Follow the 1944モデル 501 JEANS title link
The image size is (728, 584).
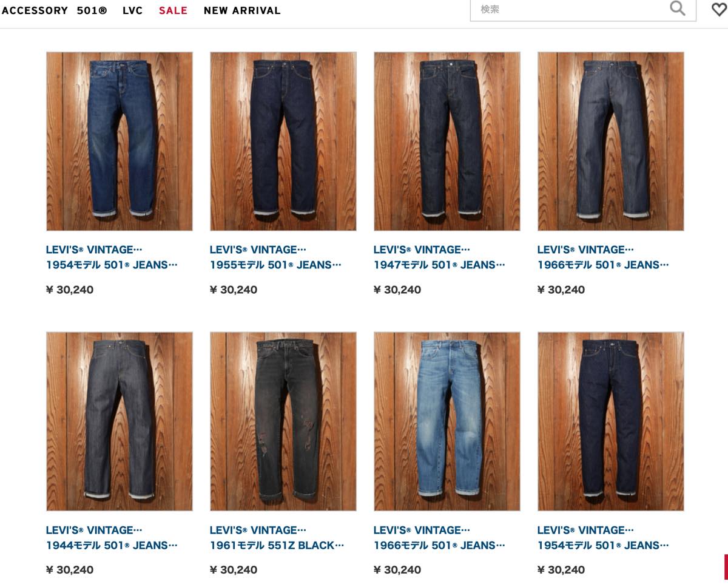[x=112, y=538]
